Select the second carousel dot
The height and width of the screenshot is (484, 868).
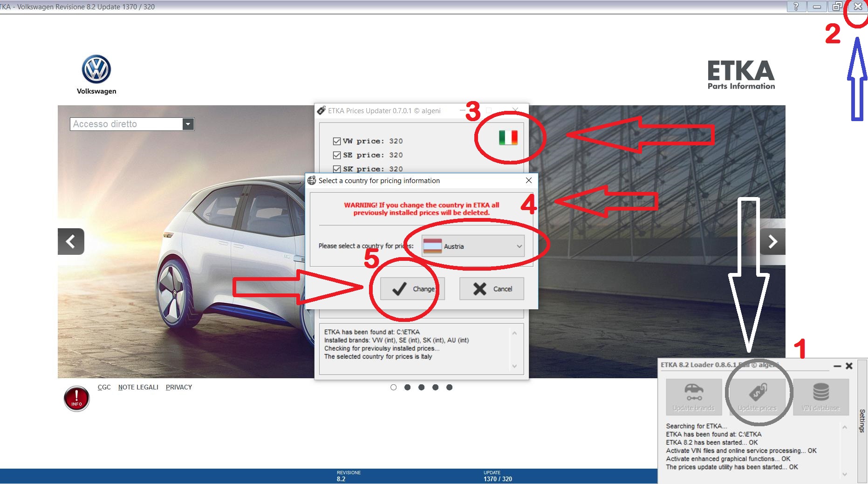pos(408,387)
